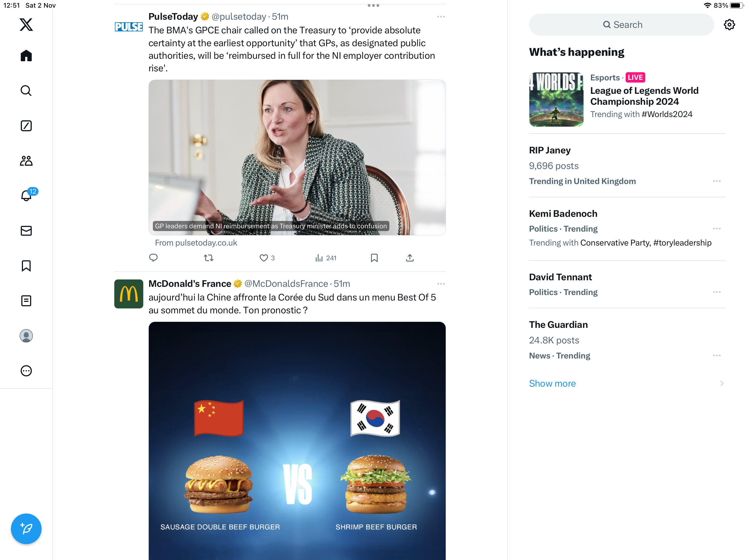Image resolution: width=747 pixels, height=560 pixels.
Task: Open Notifications bell with 12 badge
Action: 27,195
